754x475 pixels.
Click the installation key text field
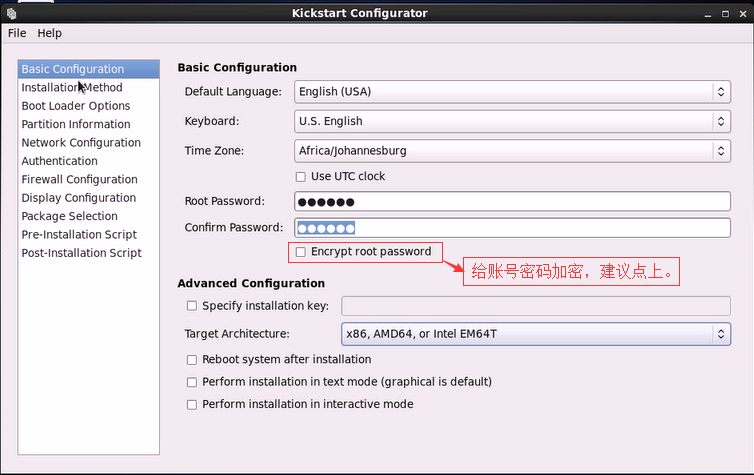click(536, 306)
